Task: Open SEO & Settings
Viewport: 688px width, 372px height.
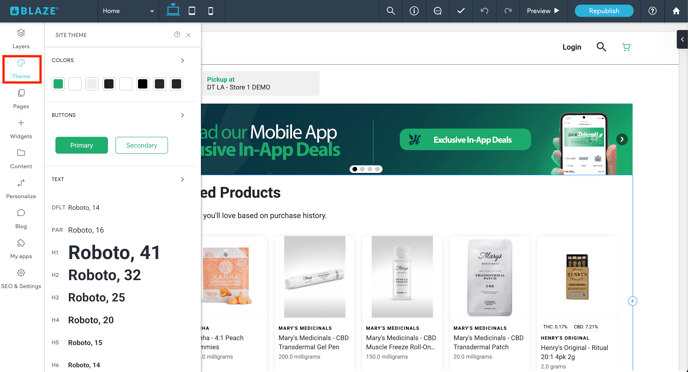Action: pos(21,279)
